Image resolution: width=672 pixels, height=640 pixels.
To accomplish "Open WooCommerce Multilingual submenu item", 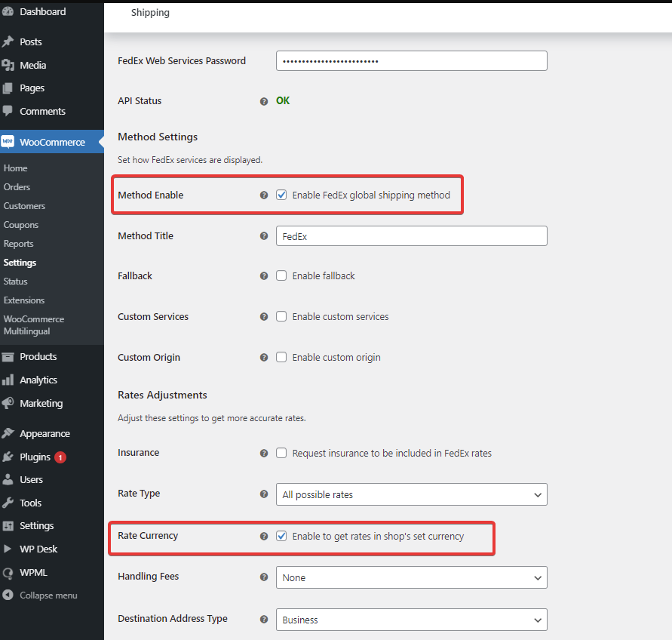I will coord(34,325).
